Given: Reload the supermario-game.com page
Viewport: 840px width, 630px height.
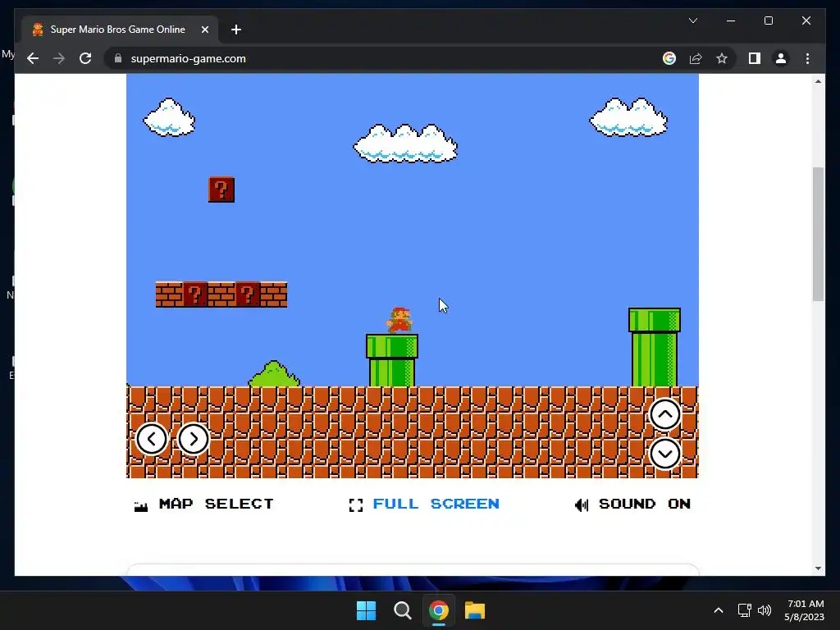Looking at the screenshot, I should tap(85, 58).
